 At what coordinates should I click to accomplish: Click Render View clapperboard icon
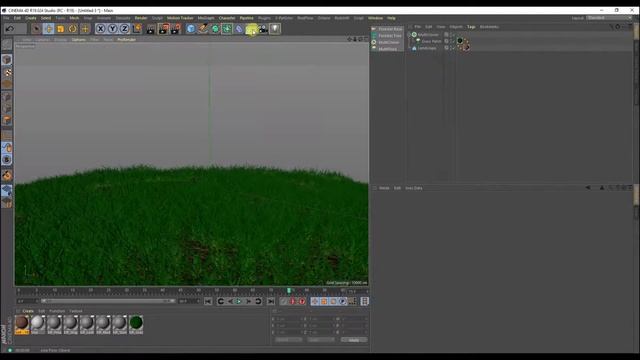tap(151, 29)
